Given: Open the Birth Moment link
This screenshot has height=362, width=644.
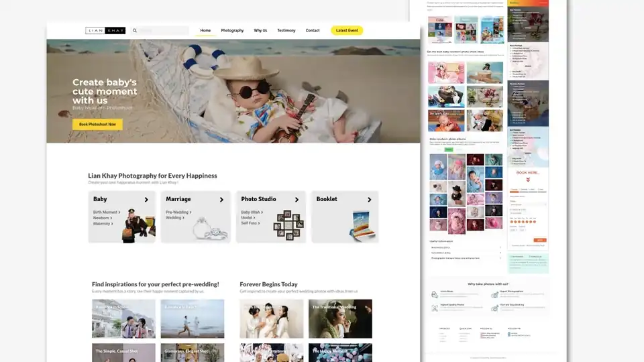Looking at the screenshot, I should (x=107, y=213).
